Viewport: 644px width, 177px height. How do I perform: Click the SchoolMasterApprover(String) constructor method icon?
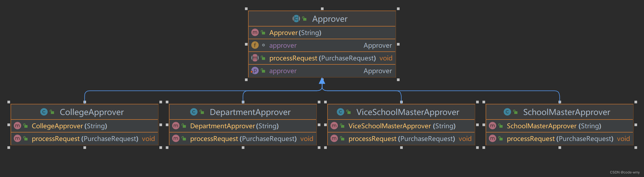(493, 126)
